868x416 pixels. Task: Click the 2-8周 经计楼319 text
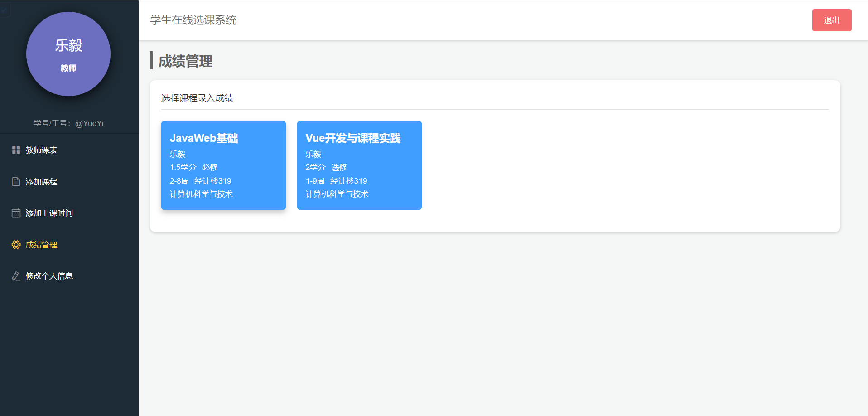[201, 181]
